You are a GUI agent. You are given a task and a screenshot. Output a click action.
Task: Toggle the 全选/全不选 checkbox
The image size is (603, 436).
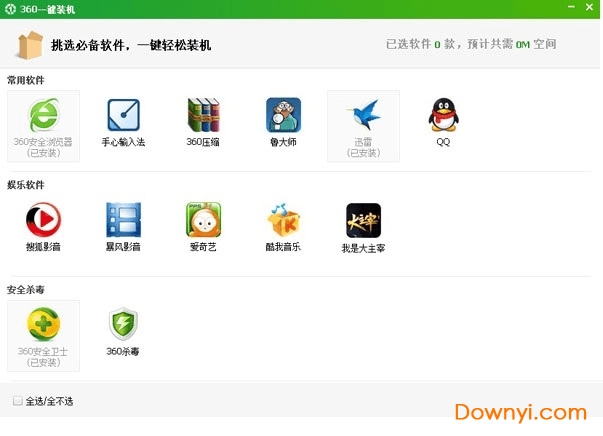(x=17, y=401)
